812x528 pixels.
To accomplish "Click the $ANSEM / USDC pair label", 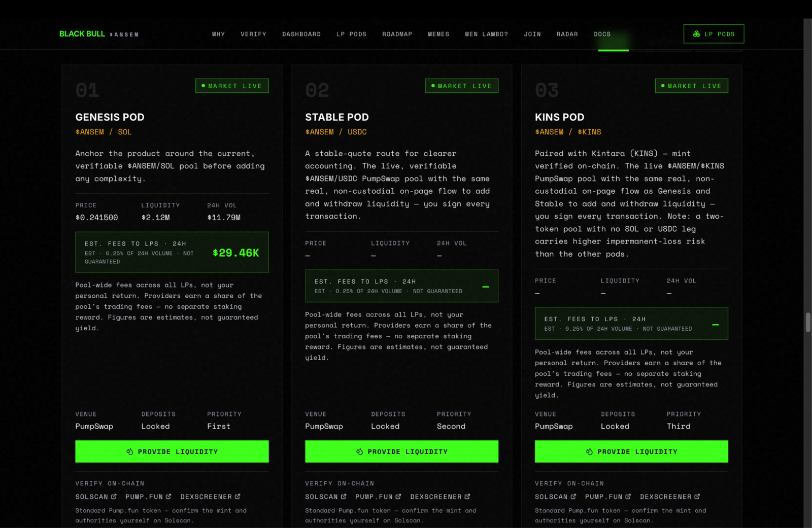I will click(x=336, y=132).
